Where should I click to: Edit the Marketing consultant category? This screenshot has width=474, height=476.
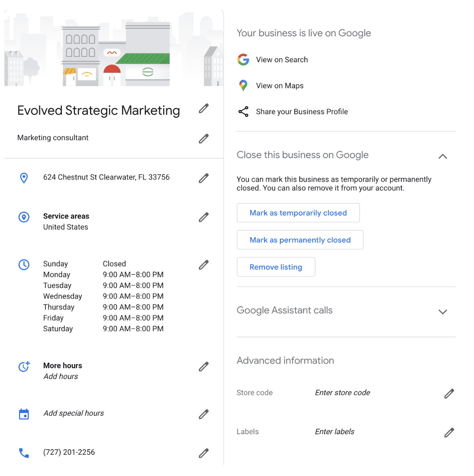[204, 139]
